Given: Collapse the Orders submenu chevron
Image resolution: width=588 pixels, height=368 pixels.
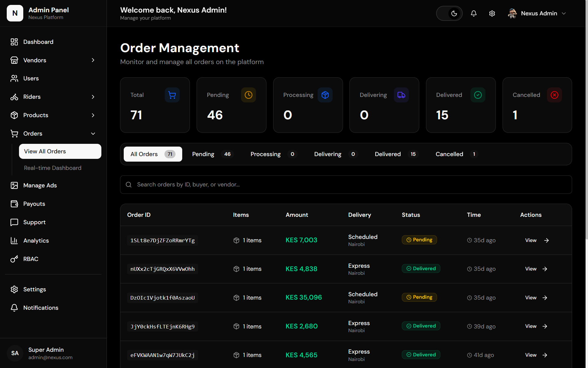Looking at the screenshot, I should coord(93,134).
